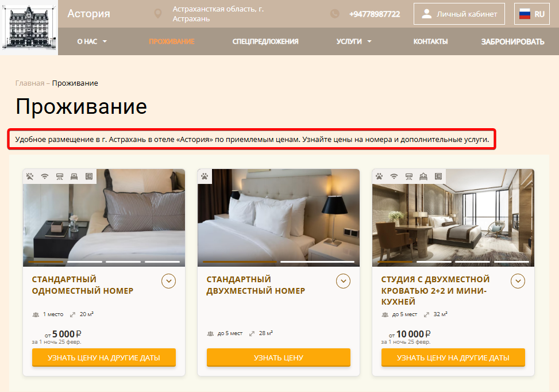The height and width of the screenshot is (392, 559).
Task: Expand details of Стандартный одноместный номер
Action: pyautogui.click(x=169, y=281)
